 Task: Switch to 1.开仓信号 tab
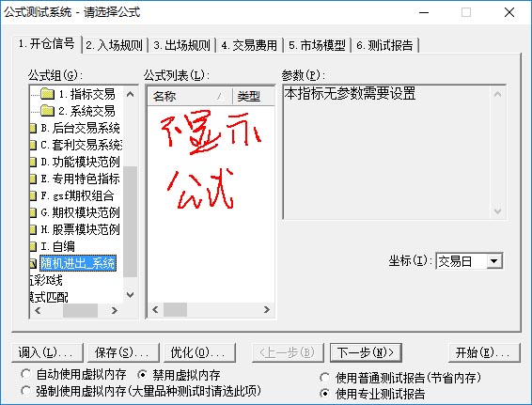pos(47,44)
